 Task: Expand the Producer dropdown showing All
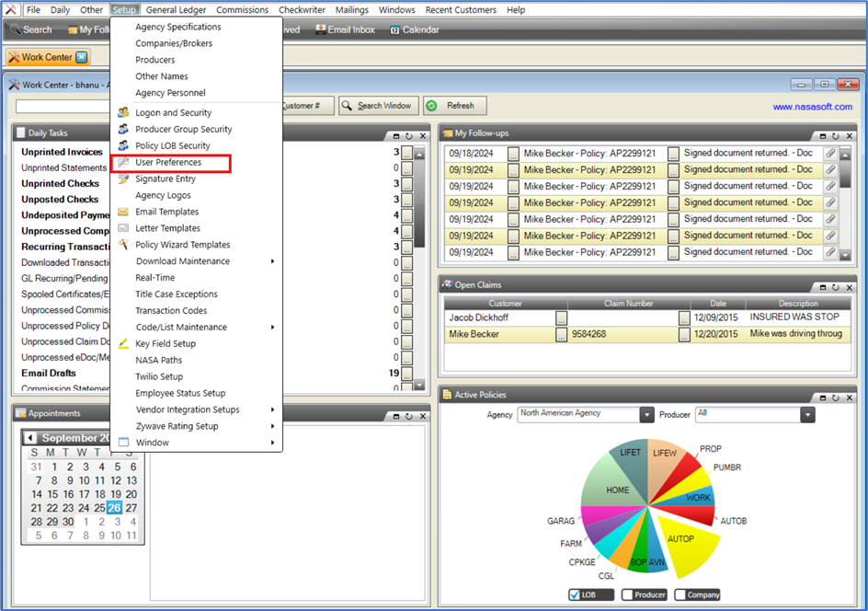click(807, 415)
